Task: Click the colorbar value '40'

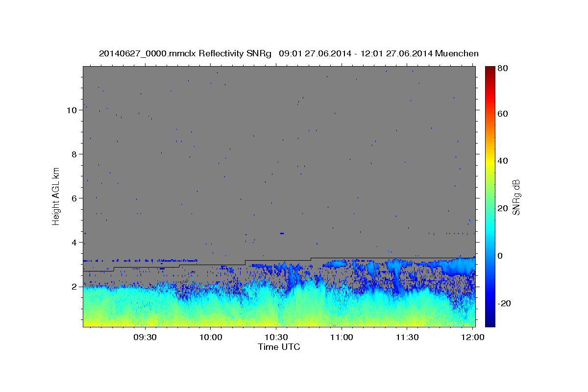Action: pos(504,161)
